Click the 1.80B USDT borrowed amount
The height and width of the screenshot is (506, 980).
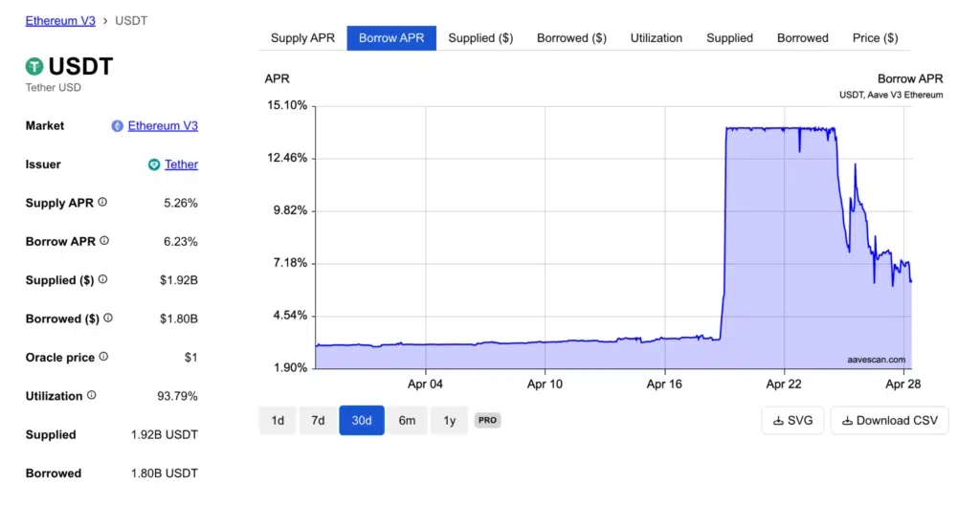(x=165, y=473)
